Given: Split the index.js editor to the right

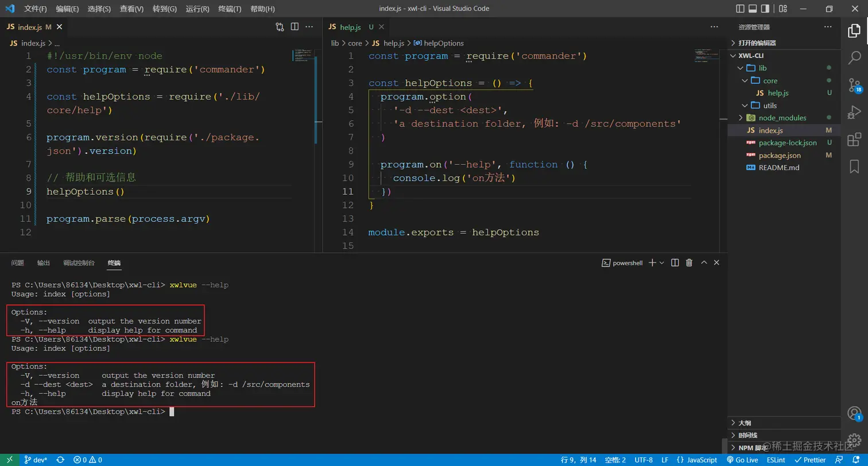Looking at the screenshot, I should click(294, 27).
